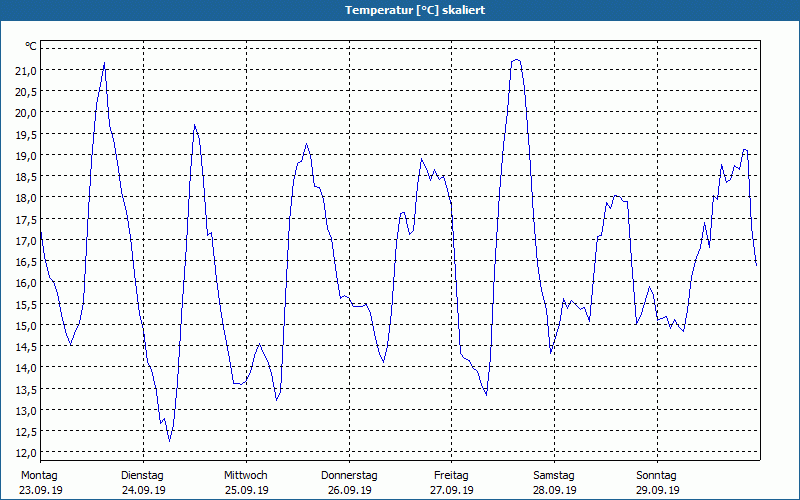Click the 19,0 y-axis tick label
800x500 pixels.
click(26, 156)
